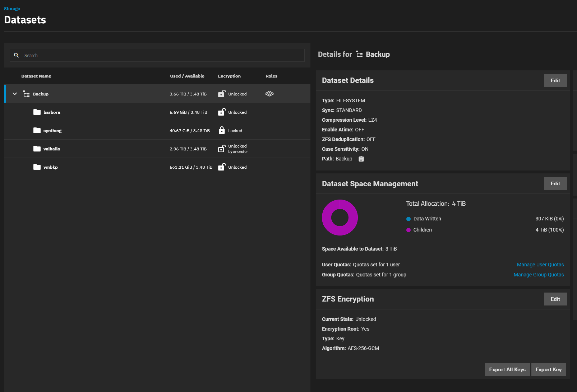The width and height of the screenshot is (577, 392).
Task: Edit Dataset Space Management settings
Action: [x=555, y=183]
